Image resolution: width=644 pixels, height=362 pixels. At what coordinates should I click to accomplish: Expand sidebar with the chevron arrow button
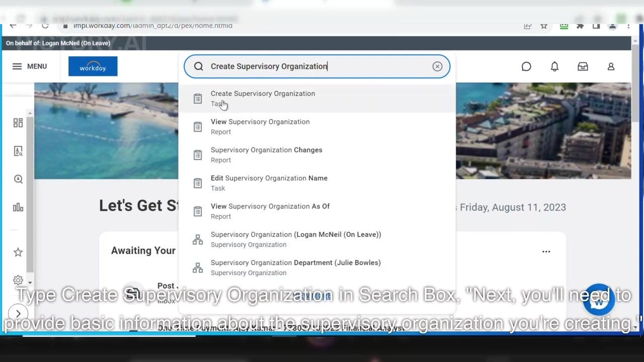click(x=18, y=314)
